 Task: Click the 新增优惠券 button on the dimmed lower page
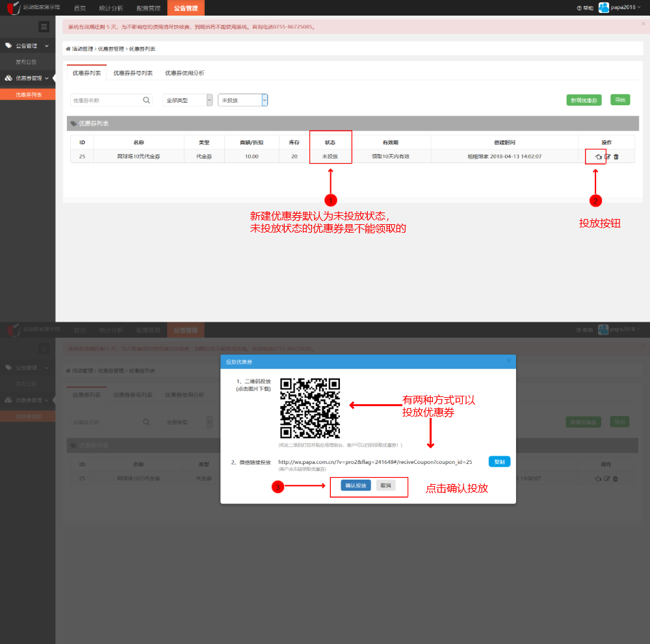[583, 422]
